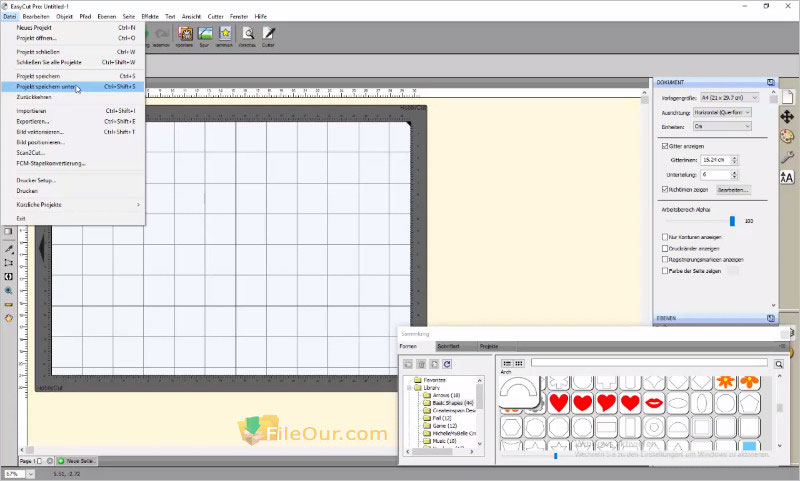The height and width of the screenshot is (481, 800).
Task: Open the Einheiten Cm dropdown
Action: [722, 126]
